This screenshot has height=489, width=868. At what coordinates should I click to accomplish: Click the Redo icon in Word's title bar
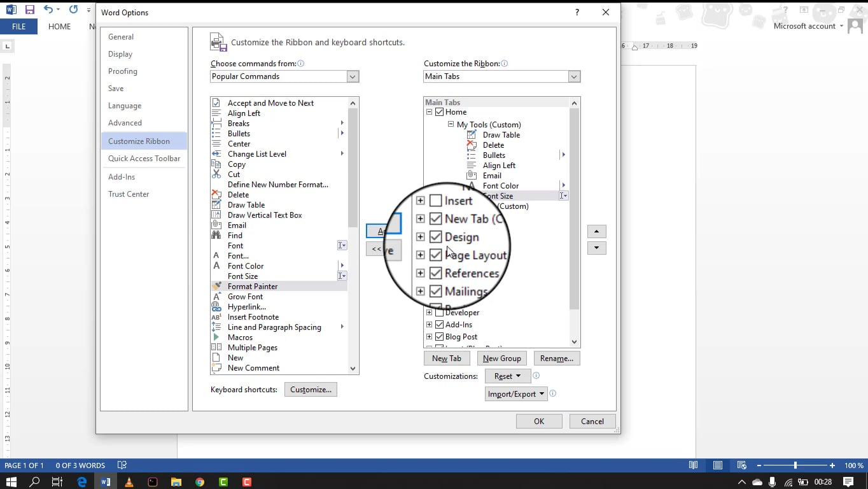tap(73, 10)
